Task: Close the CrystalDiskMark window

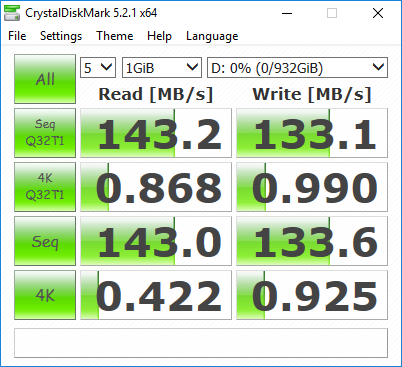Action: (378, 13)
